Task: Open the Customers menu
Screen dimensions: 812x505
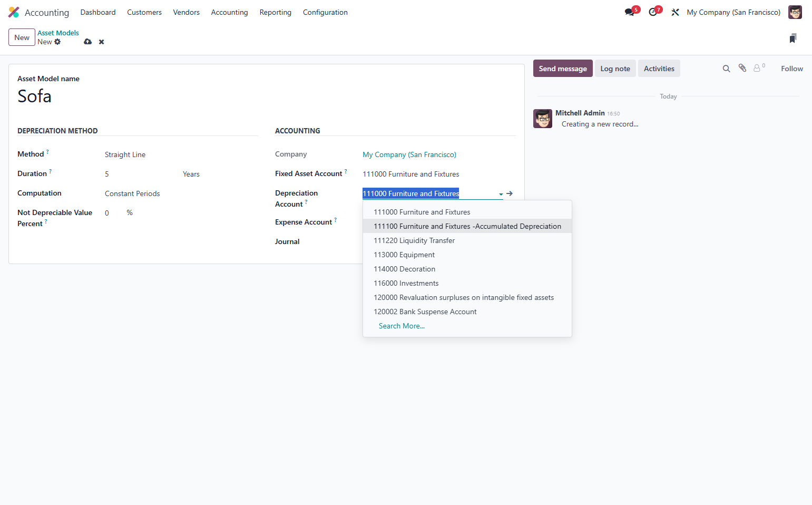Action: pyautogui.click(x=144, y=12)
